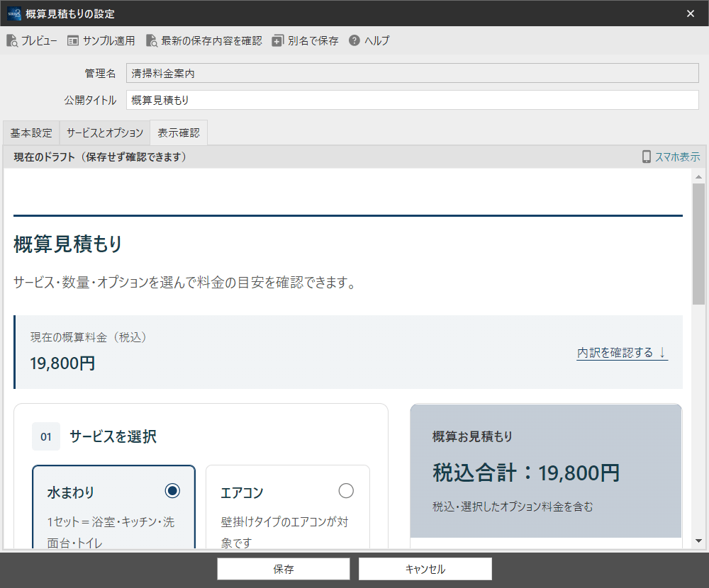Screen dimensions: 709x588
Task: Click the 水まわり service card title
Action: tap(70, 492)
